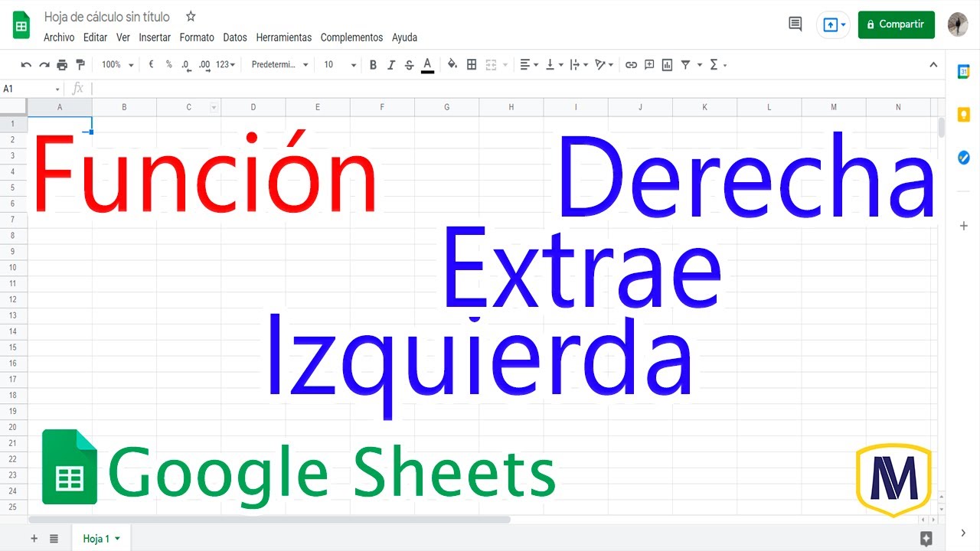Click the merge cells icon

[491, 65]
